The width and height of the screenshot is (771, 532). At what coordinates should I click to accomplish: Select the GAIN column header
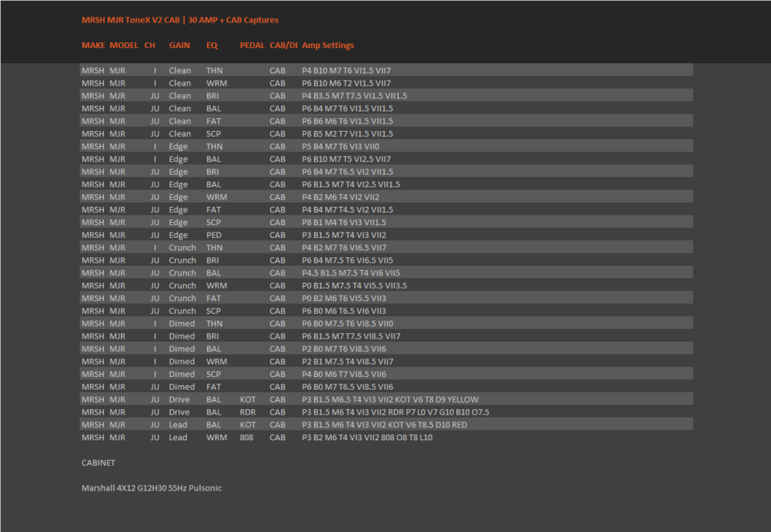[179, 45]
